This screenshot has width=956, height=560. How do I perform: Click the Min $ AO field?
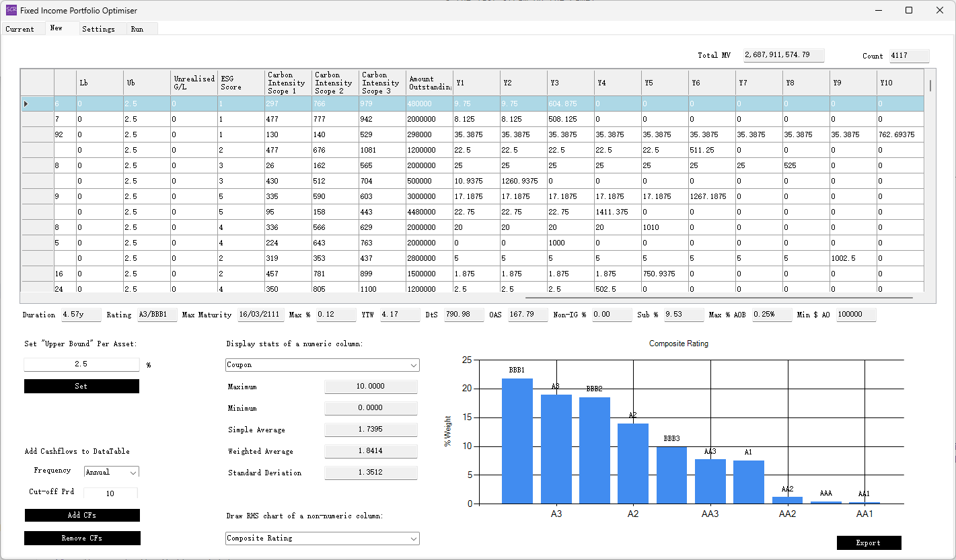(856, 315)
